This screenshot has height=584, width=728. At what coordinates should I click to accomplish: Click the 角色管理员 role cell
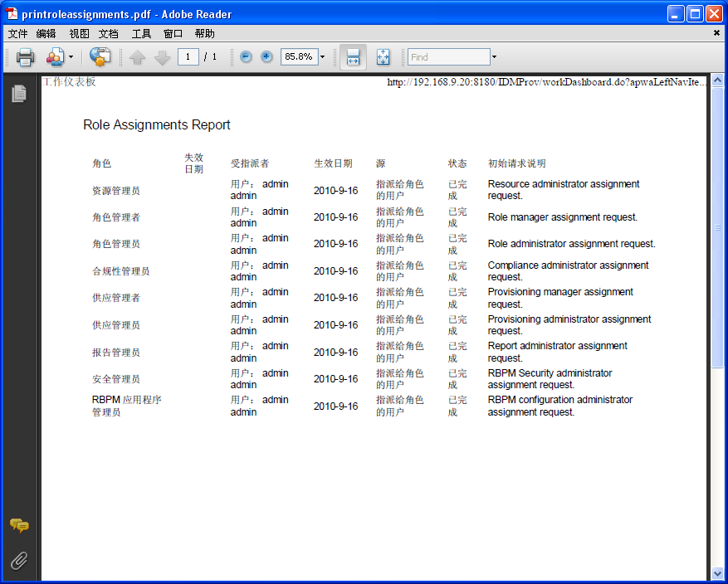tap(116, 244)
